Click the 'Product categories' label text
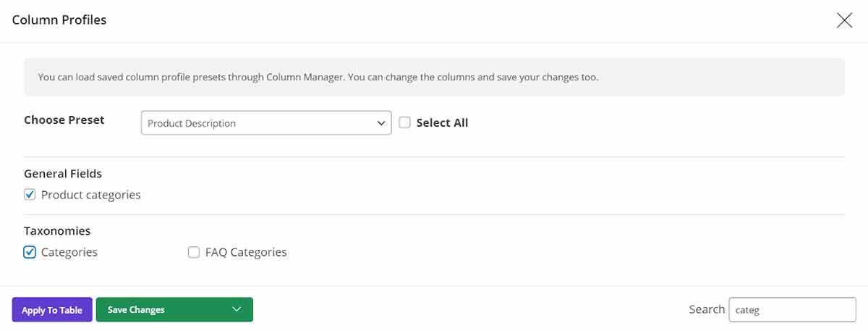This screenshot has height=331, width=868. 91,195
